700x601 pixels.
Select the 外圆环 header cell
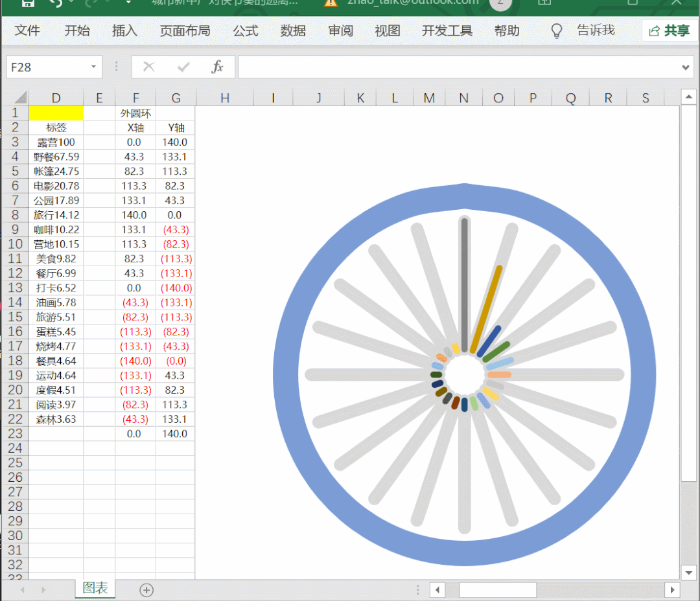135,113
